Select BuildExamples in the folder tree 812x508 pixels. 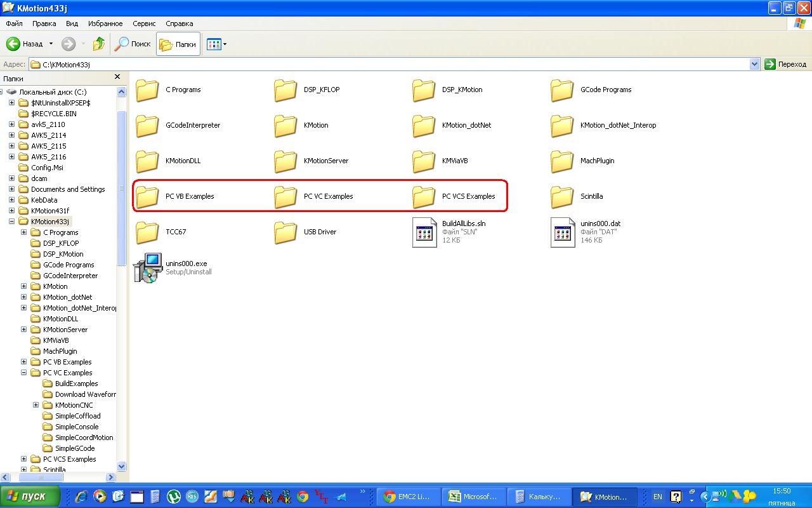point(76,384)
